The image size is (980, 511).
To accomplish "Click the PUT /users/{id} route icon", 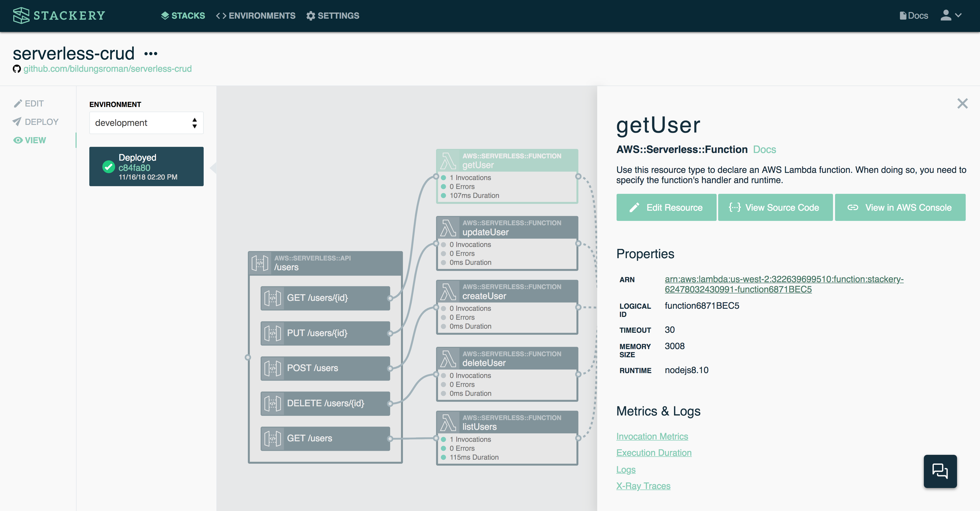I will [x=273, y=333].
